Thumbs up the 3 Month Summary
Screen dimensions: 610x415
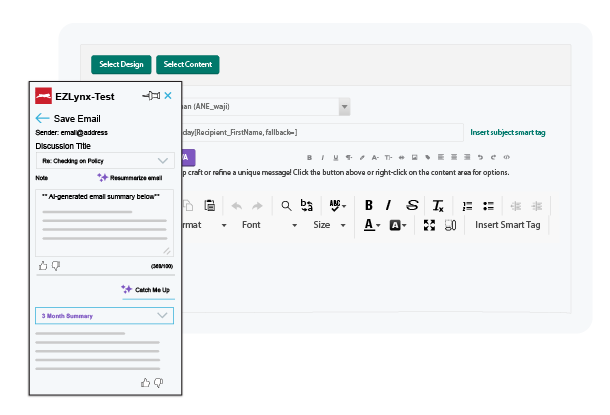145,383
